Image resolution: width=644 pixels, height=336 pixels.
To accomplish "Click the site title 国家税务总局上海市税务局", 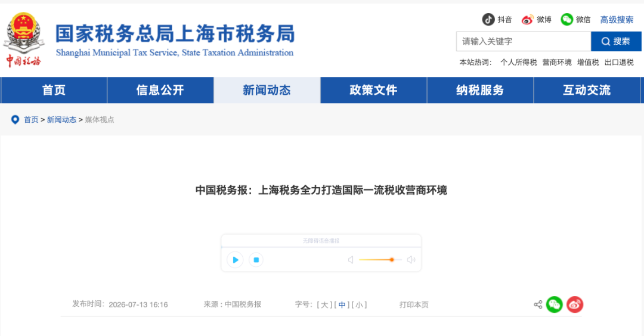I will (175, 33).
